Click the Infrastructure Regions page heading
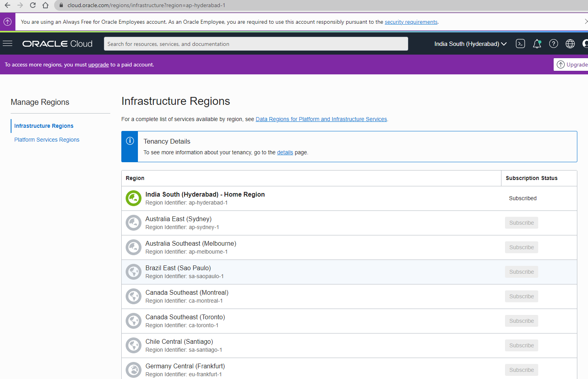Image resolution: width=588 pixels, height=379 pixels. 176,101
